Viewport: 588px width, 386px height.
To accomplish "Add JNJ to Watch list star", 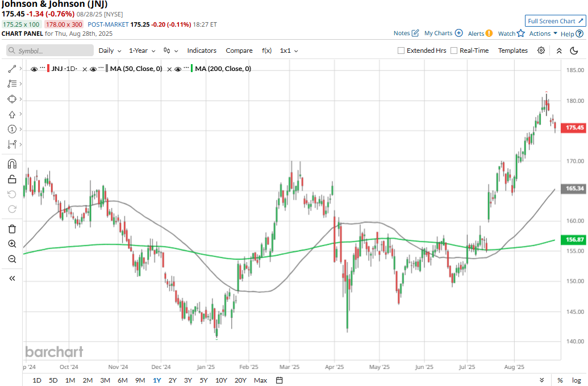I will (x=520, y=33).
